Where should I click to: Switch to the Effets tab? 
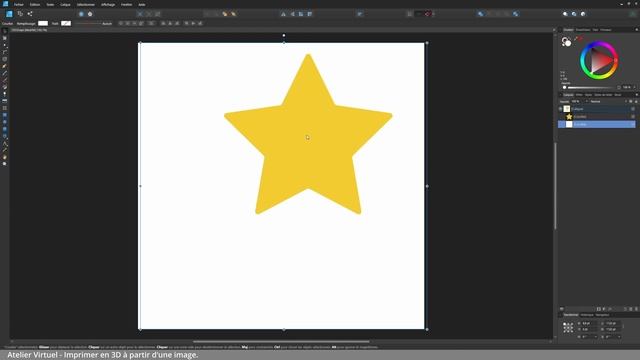579,95
